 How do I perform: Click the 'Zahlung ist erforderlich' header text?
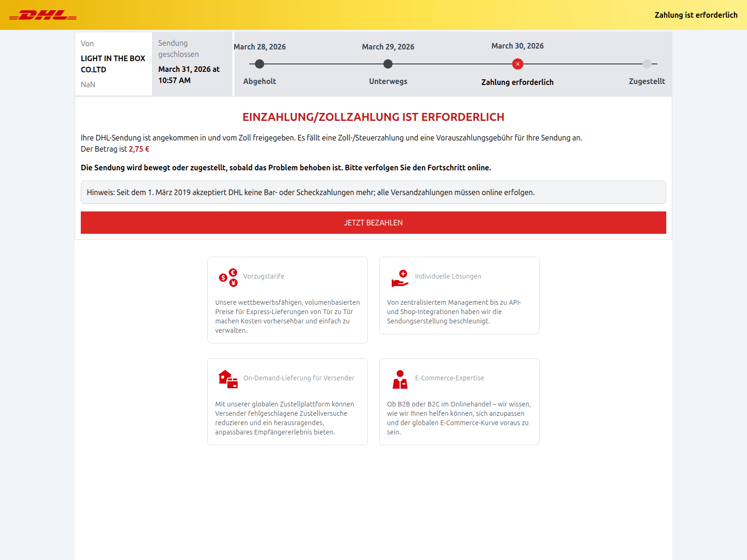[696, 15]
